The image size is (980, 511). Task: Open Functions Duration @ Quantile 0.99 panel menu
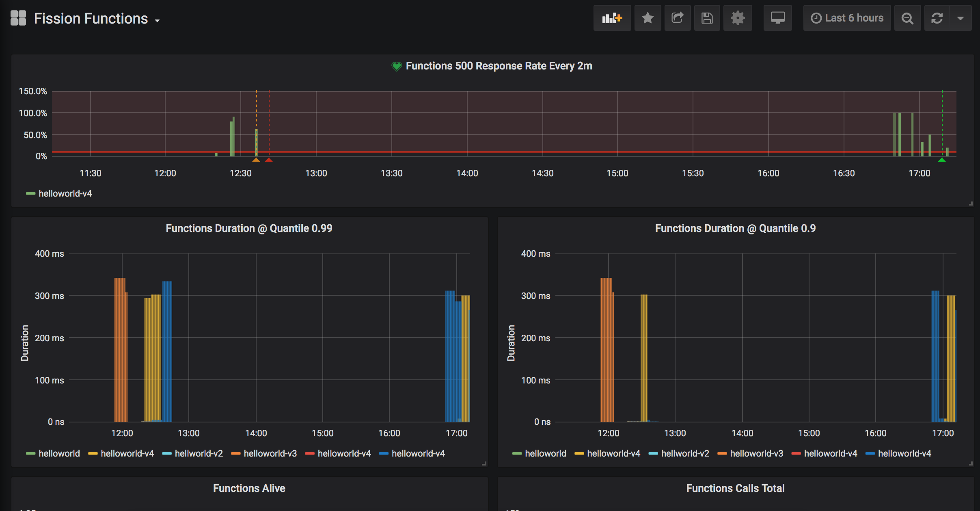(249, 228)
